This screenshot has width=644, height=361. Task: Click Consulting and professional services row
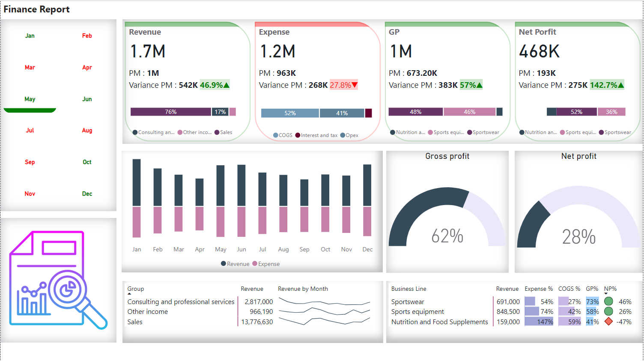pos(181,302)
